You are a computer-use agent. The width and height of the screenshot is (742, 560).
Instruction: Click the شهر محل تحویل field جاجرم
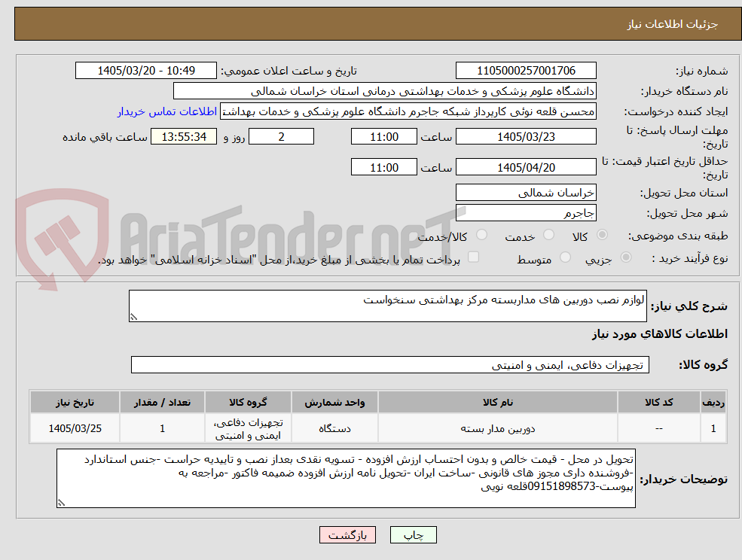pos(526,213)
